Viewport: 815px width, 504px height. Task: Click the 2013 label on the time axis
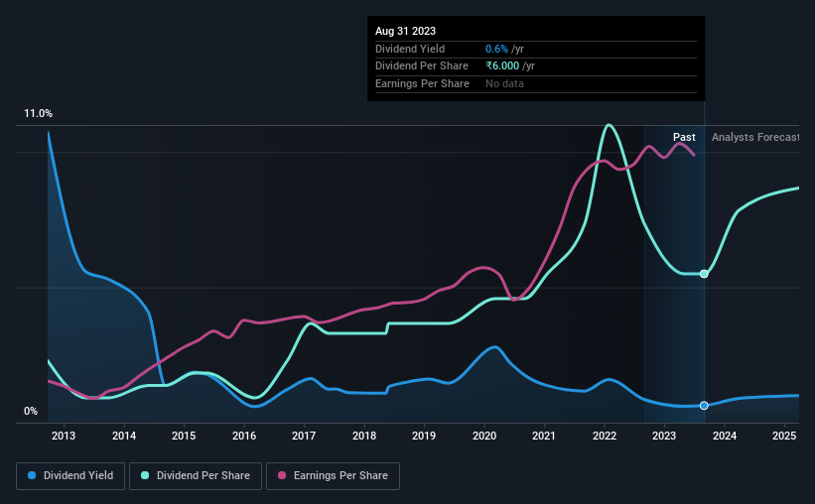coord(64,436)
